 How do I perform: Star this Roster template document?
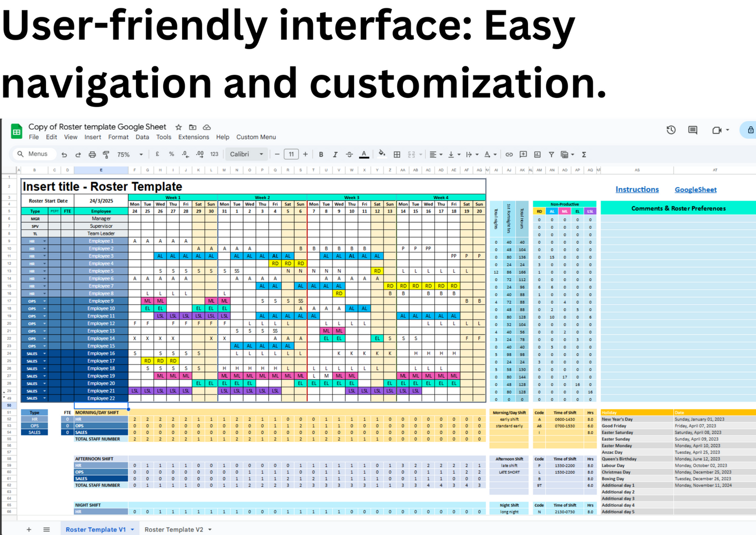coord(178,127)
